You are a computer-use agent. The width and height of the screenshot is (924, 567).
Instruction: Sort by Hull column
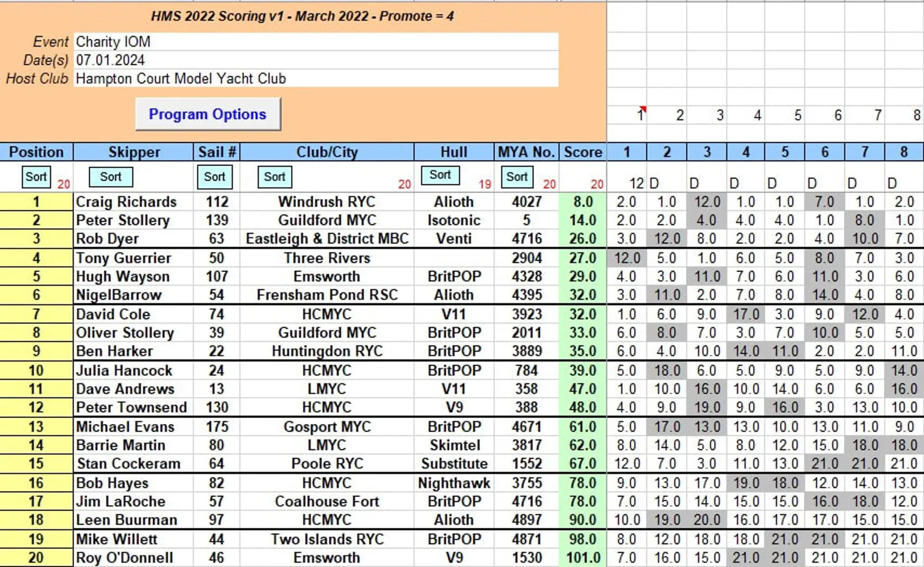click(440, 175)
